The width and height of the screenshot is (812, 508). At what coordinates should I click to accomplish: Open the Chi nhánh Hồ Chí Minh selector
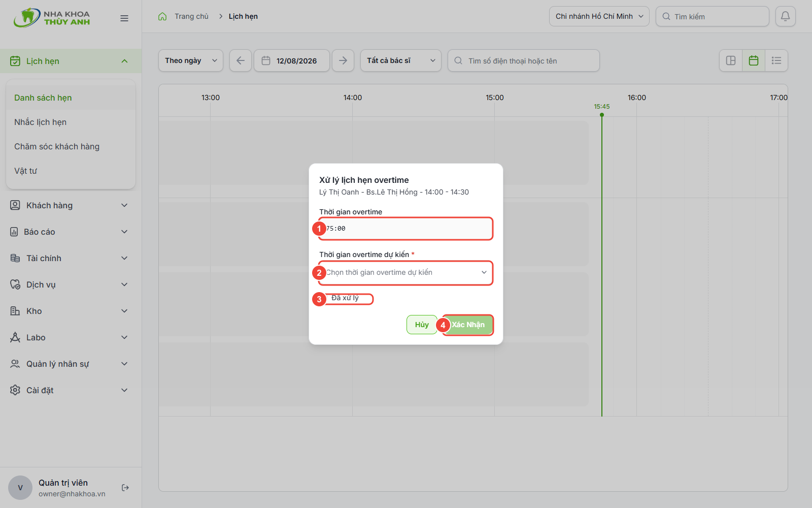[x=599, y=16]
